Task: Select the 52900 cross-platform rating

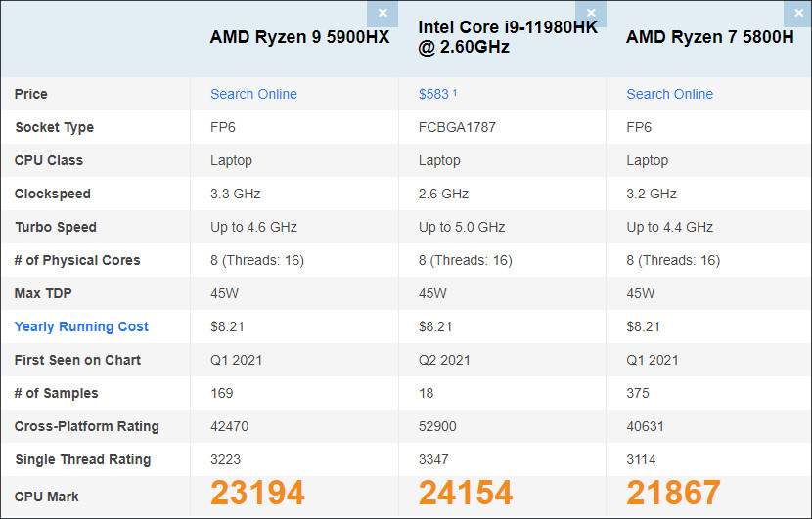Action: click(x=437, y=426)
